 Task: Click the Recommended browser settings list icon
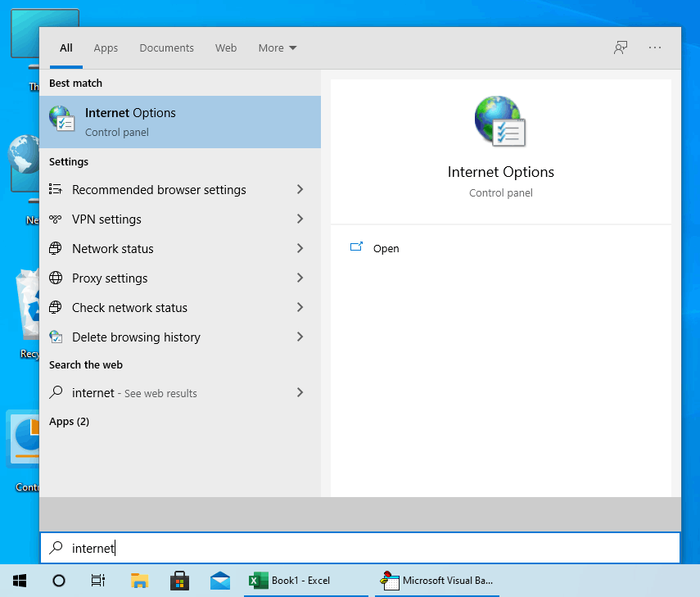coord(56,189)
